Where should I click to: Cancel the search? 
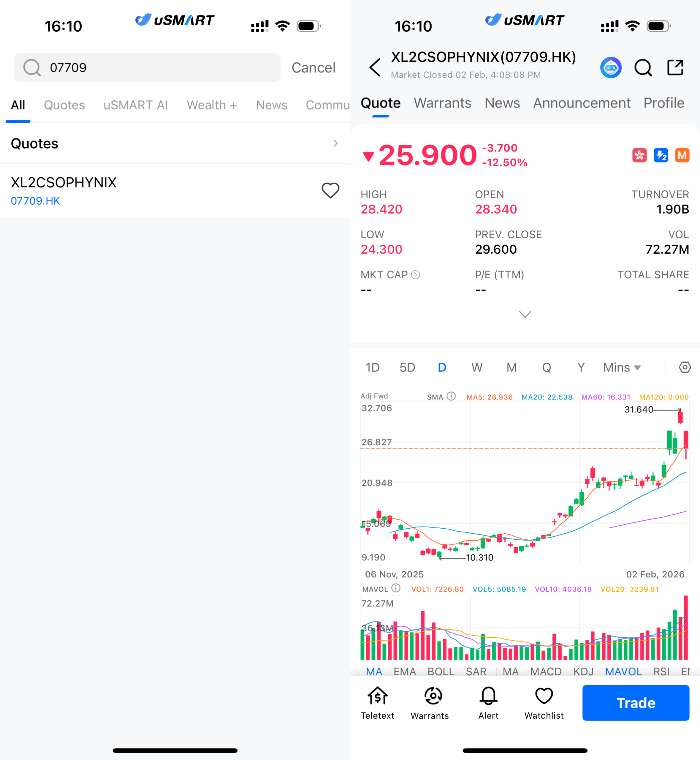click(313, 67)
